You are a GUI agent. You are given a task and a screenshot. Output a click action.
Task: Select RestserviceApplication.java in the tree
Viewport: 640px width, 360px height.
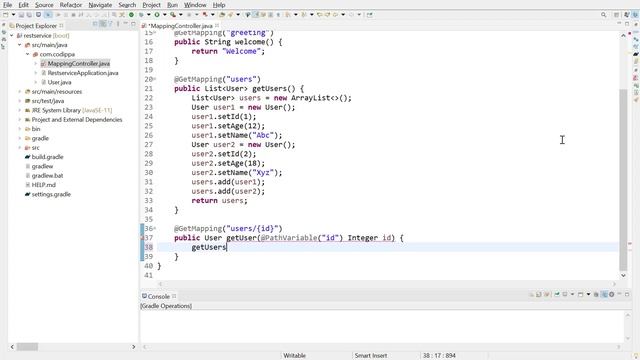[83, 73]
